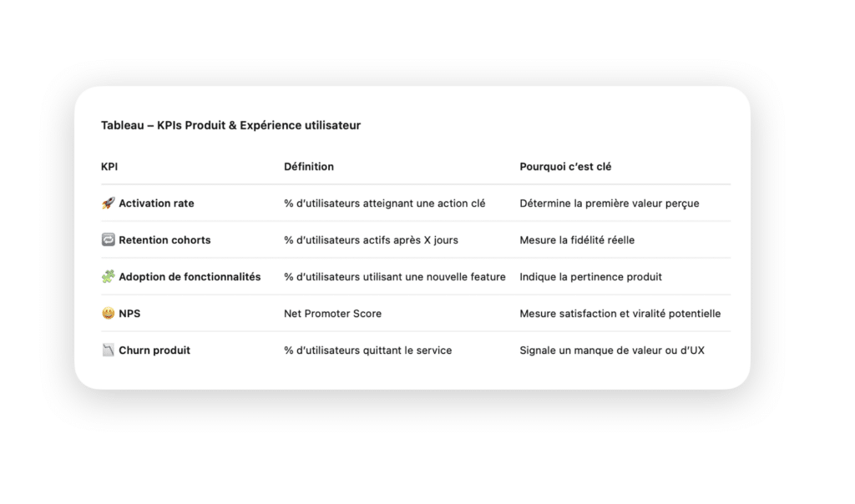This screenshot has height=504, width=855.
Task: Select the table title 'Tableau – KPIs Produit & Expérience utilisateur'
Action: click(230, 125)
